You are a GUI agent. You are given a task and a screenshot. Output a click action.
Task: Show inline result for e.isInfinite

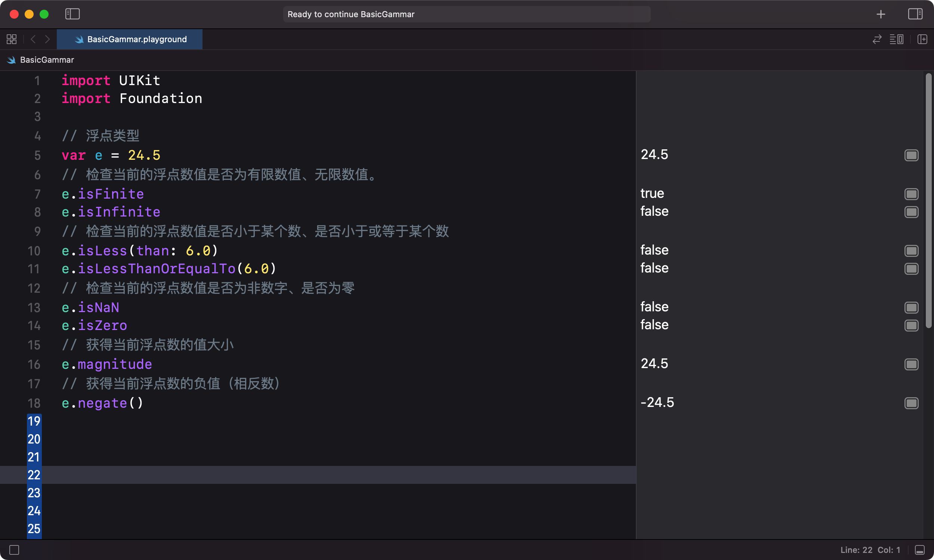911,212
